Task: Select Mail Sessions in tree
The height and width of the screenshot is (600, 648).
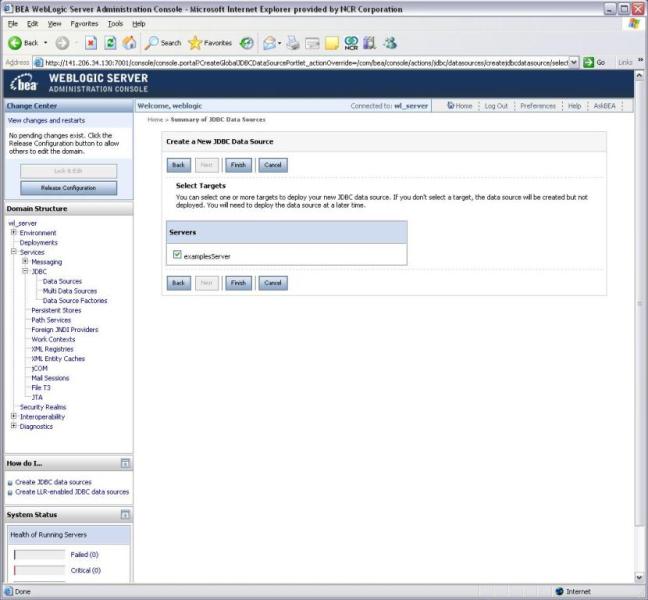Action: tap(50, 378)
